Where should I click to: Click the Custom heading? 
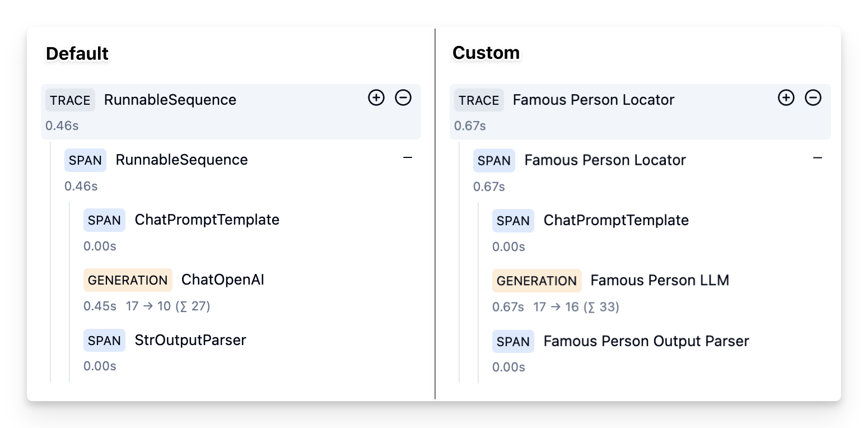[x=486, y=53]
